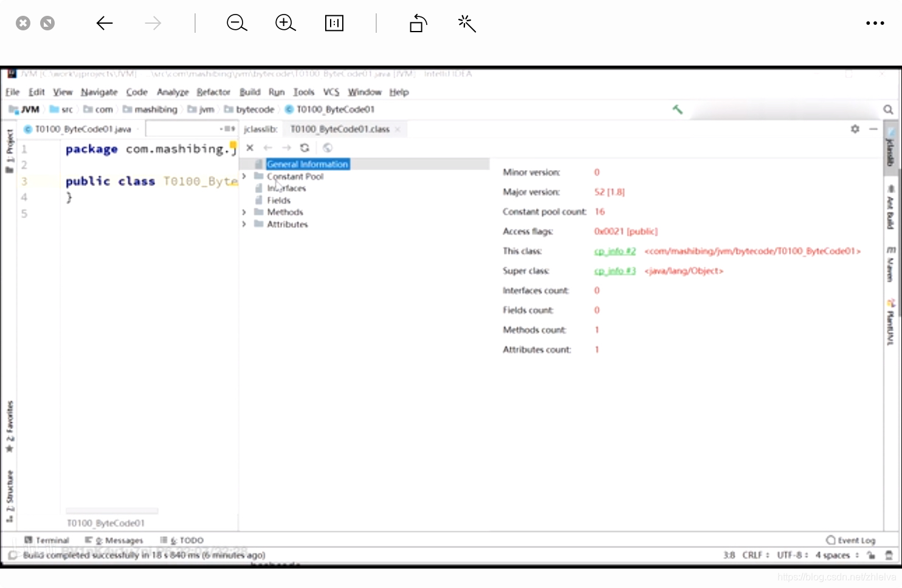Click the editor horizontal scrollbar

(x=112, y=511)
